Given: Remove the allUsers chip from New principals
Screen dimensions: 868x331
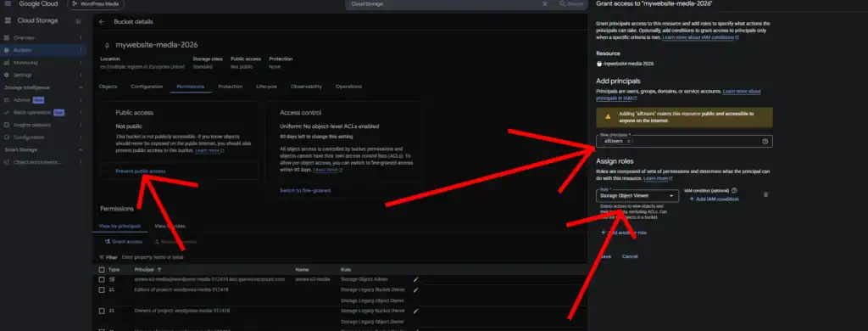Looking at the screenshot, I should [628, 142].
